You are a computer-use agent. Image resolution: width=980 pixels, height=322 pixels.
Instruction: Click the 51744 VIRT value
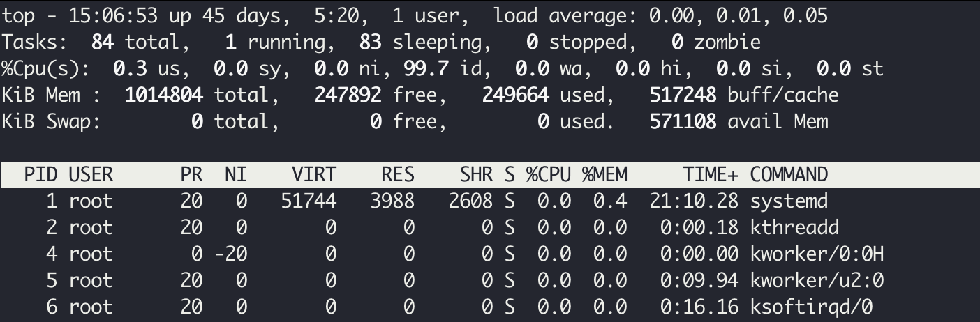tap(308, 201)
